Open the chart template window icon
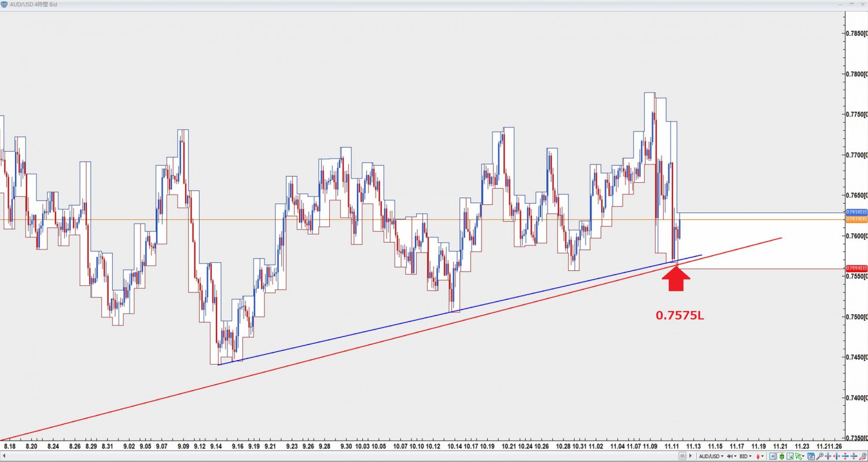The image size is (868, 462). [x=811, y=456]
